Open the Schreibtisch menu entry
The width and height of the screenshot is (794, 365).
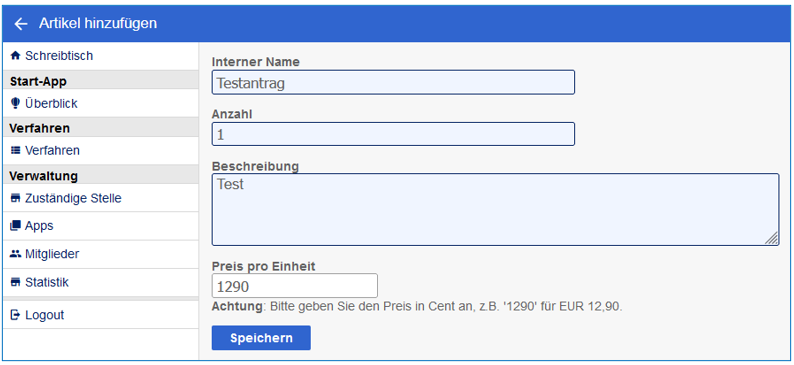coord(100,56)
